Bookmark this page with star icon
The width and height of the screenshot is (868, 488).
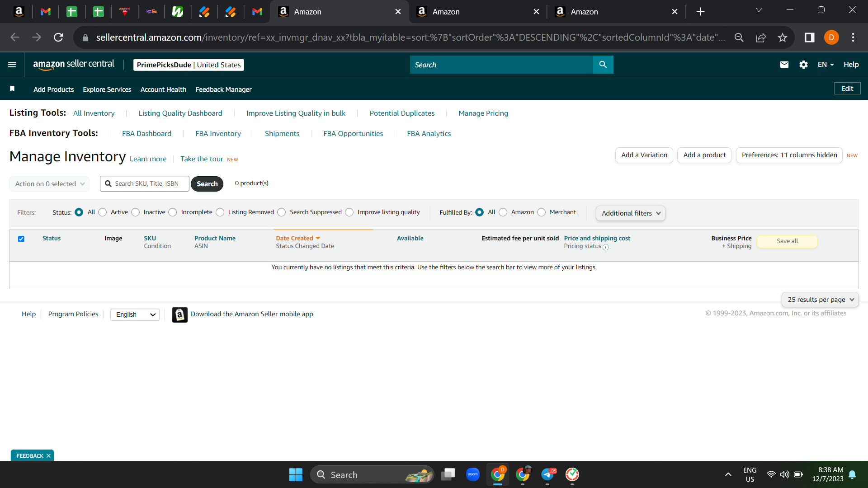(x=783, y=38)
